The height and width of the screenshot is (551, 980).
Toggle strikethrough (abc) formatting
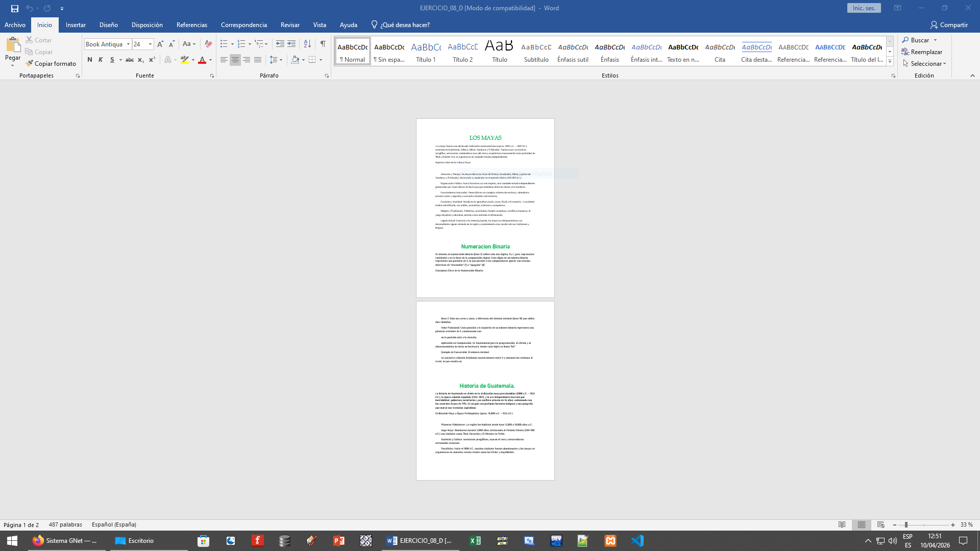pos(130,60)
